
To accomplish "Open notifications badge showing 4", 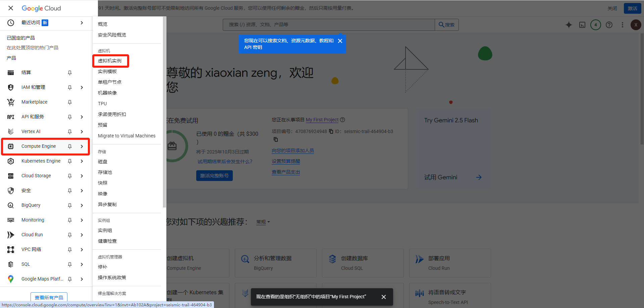I will 596,25.
